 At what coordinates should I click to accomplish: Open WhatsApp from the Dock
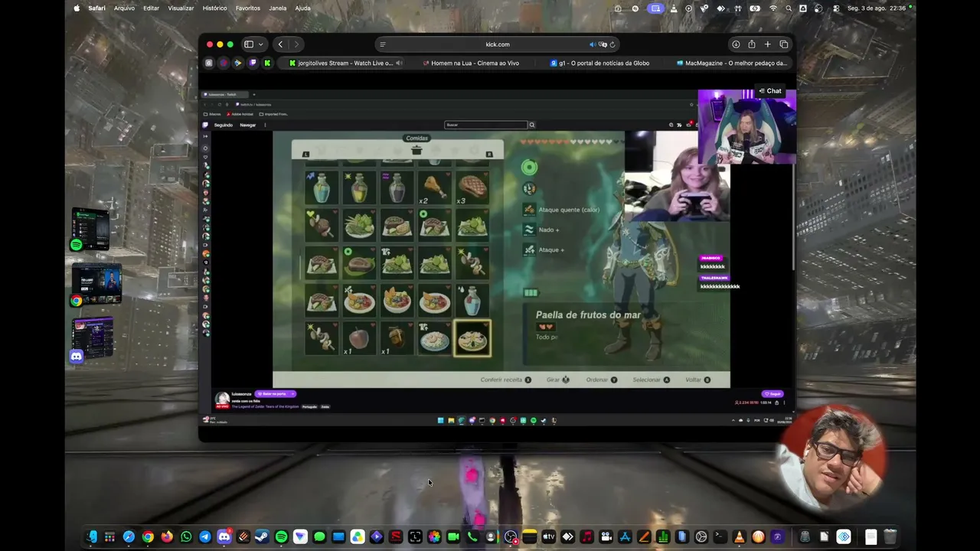coord(186,536)
